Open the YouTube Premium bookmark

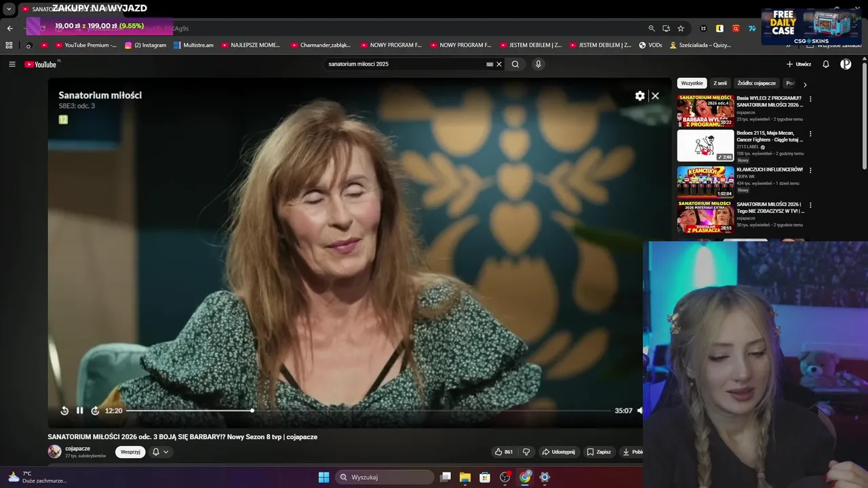click(x=85, y=45)
